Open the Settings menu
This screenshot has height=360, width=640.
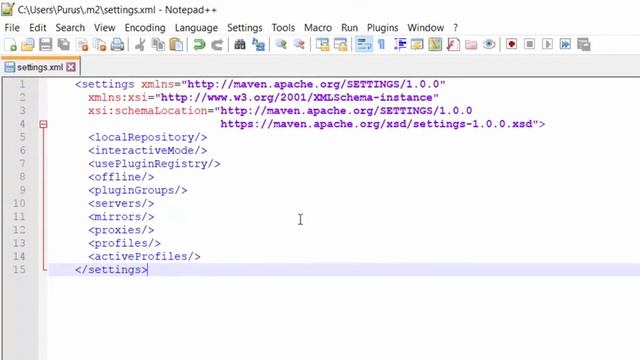click(x=244, y=28)
